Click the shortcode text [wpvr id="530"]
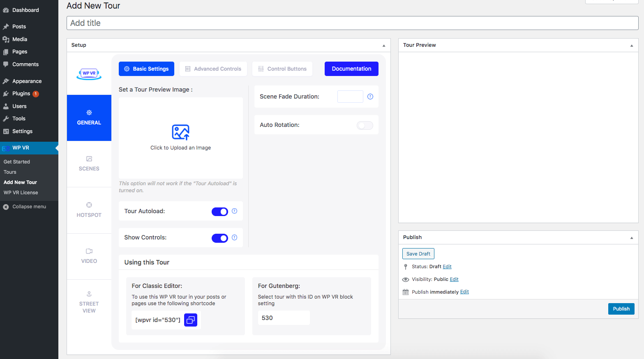The height and width of the screenshot is (359, 644). 158,320
